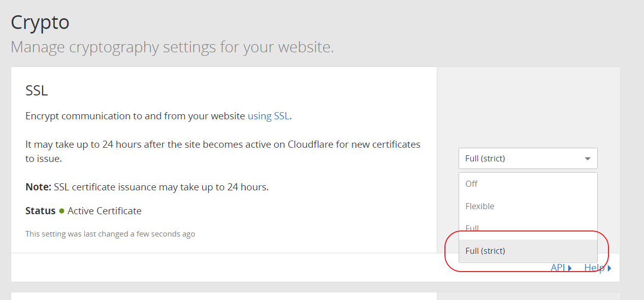Click the arrow icon beside API

[570, 268]
